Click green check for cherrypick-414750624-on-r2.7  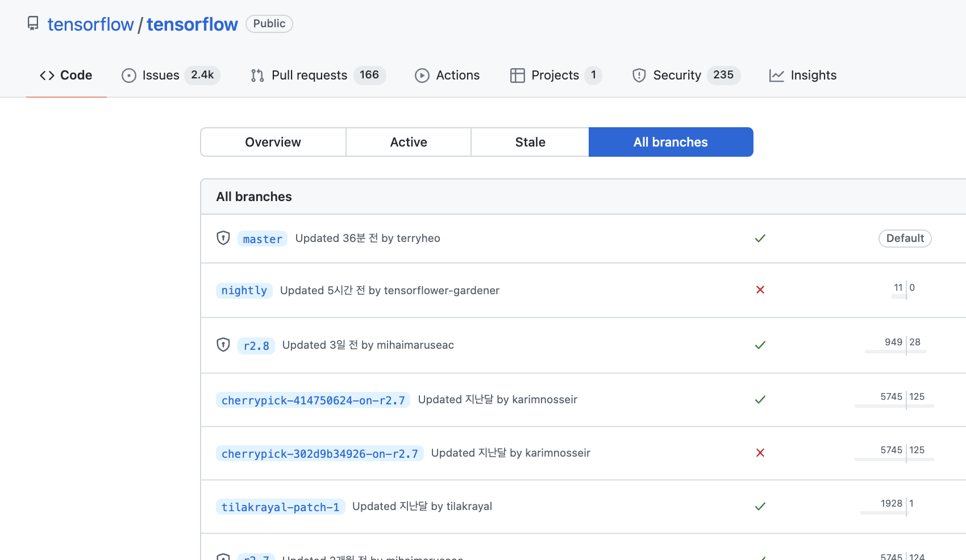pyautogui.click(x=760, y=399)
